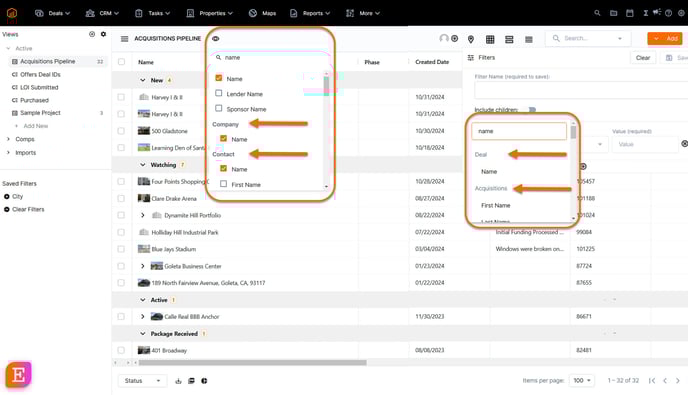Open the megaphone announcements icon
This screenshot has width=688, height=395.
click(x=657, y=12)
